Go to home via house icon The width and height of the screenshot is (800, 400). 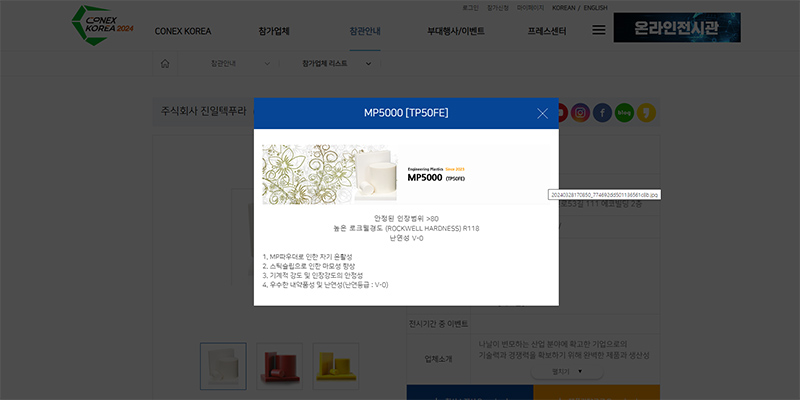coord(165,64)
